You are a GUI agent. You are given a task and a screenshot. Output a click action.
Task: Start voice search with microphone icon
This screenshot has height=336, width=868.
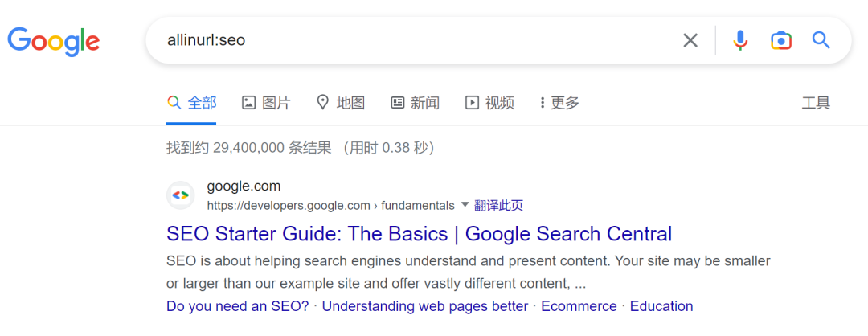pos(740,40)
